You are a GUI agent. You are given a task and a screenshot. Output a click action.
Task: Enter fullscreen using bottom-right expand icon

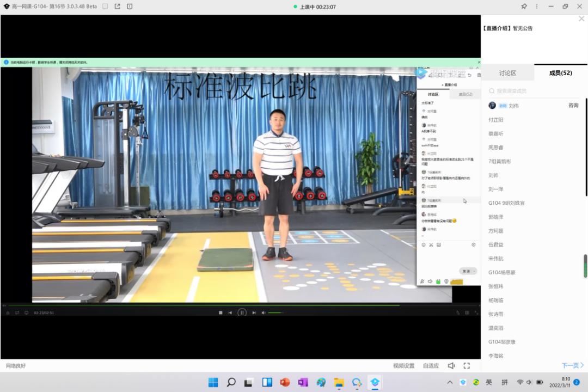coord(467,366)
